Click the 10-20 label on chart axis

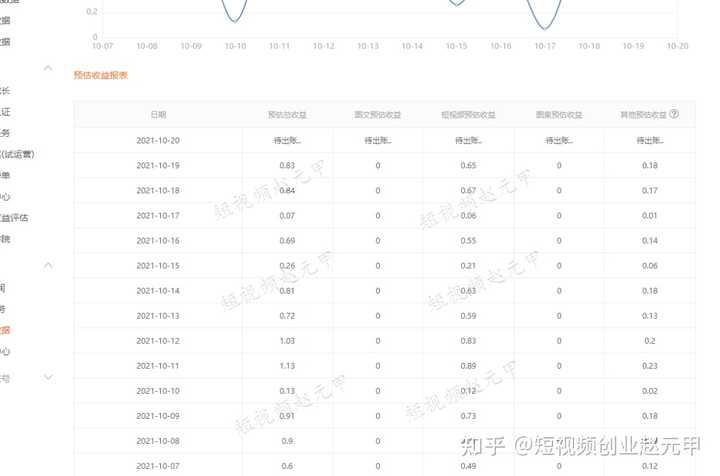[678, 46]
